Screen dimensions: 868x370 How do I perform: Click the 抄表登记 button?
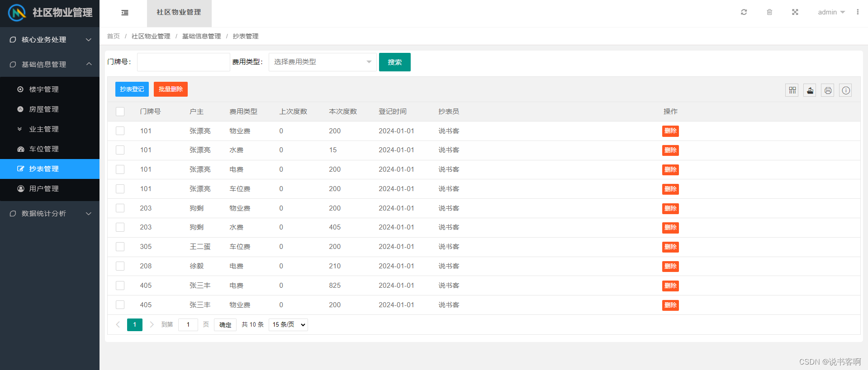coord(132,89)
